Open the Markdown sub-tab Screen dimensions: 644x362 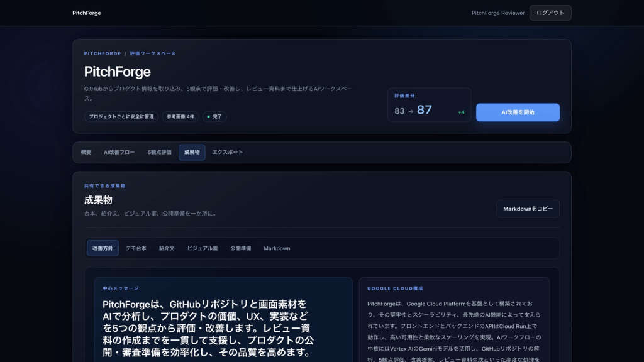277,248
